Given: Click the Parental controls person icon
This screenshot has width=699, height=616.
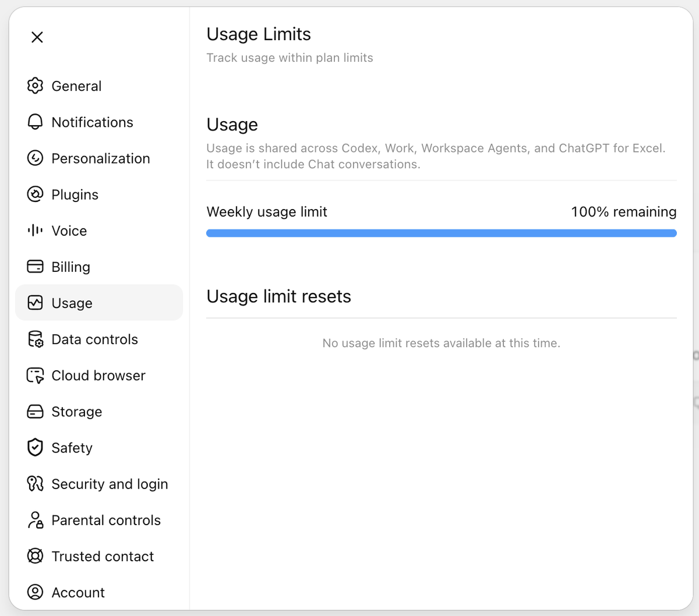Looking at the screenshot, I should 35,519.
